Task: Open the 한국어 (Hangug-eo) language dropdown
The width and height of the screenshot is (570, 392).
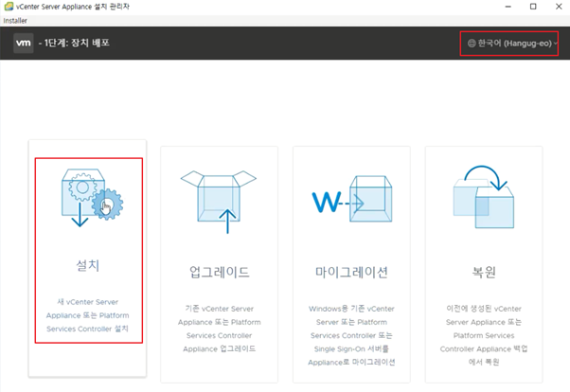Action: tap(512, 44)
